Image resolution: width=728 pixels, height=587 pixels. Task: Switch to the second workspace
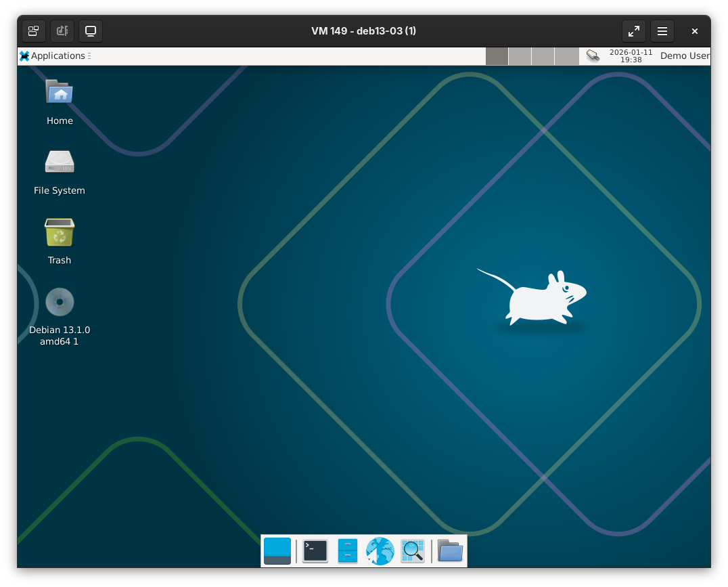520,56
